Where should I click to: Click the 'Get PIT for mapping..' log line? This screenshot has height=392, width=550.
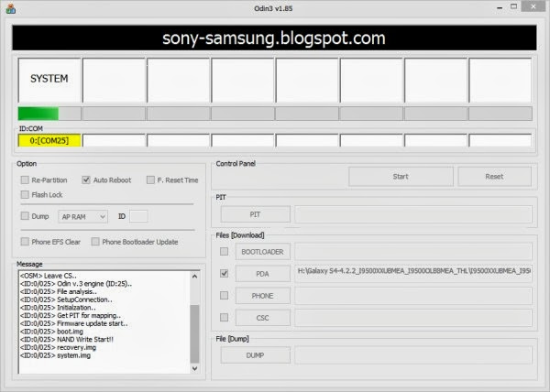click(71, 315)
